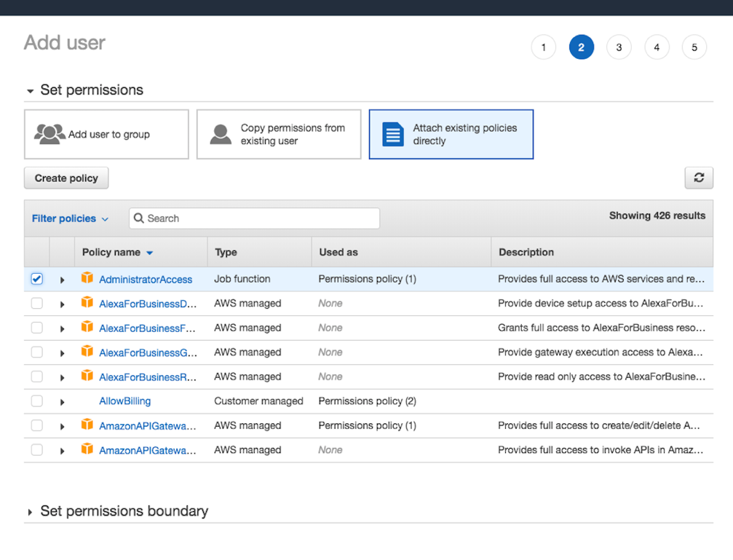This screenshot has width=733, height=560.
Task: Click the Add user to group people icon
Action: click(49, 134)
